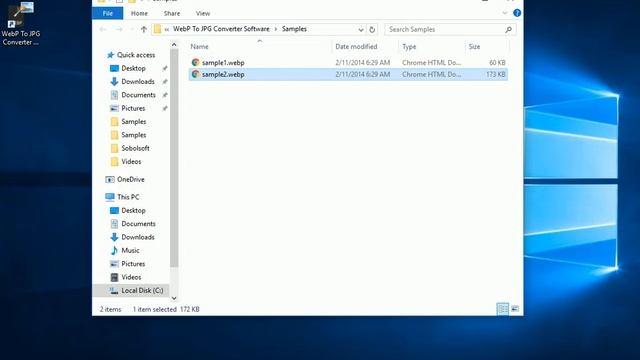The width and height of the screenshot is (640, 360).
Task: Click the pin icon next to Downloads
Action: [x=165, y=82]
